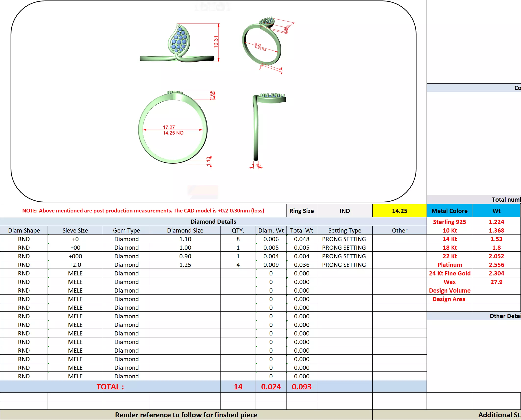Select the Sieve Size column header
The image size is (521, 420).
point(75,230)
